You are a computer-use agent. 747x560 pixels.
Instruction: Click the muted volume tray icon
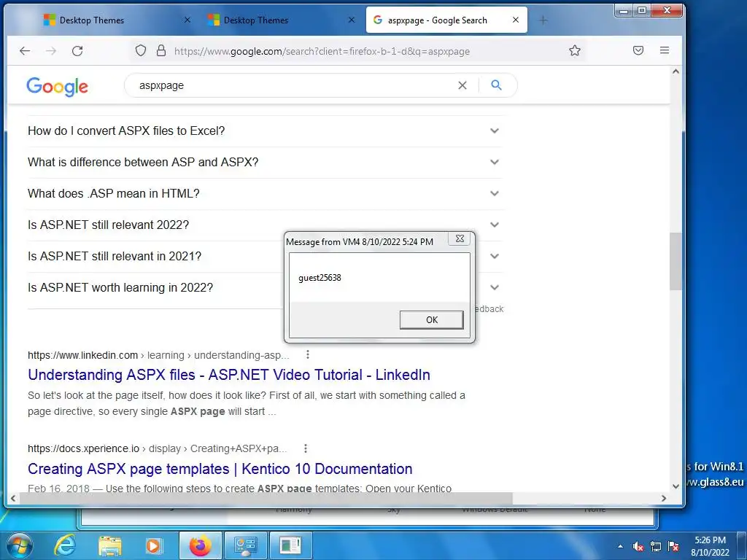pyautogui.click(x=638, y=546)
